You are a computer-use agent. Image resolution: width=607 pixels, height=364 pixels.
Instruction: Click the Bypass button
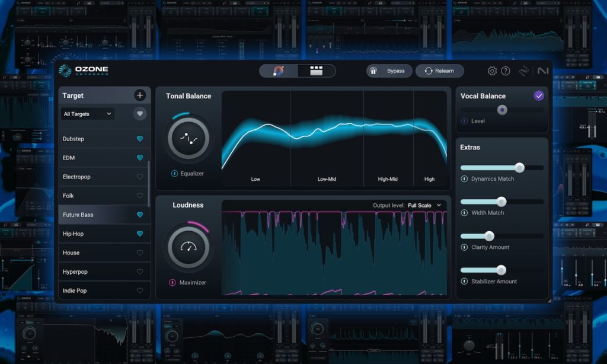[395, 71]
